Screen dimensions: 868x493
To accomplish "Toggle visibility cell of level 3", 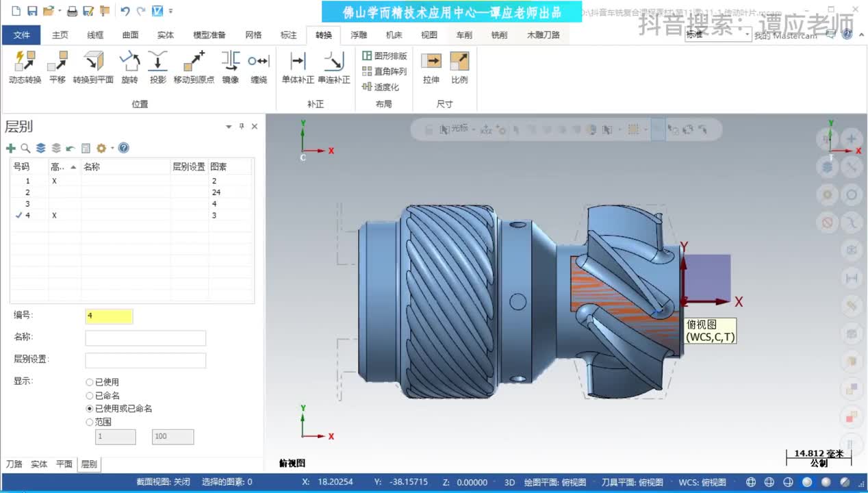I will 65,204.
